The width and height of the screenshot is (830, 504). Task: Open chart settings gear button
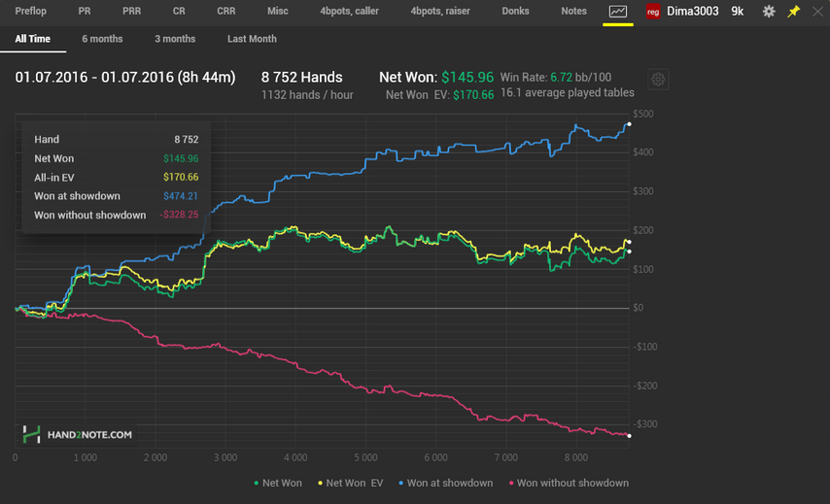pyautogui.click(x=658, y=80)
